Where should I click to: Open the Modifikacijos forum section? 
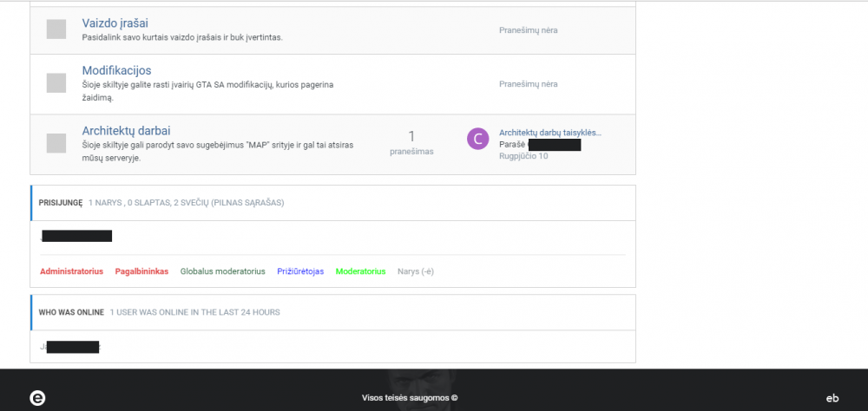pos(116,70)
